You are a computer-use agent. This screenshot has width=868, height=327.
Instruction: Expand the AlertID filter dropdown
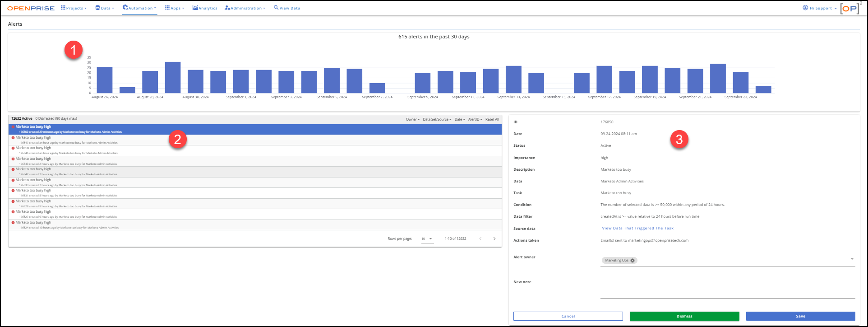click(475, 119)
